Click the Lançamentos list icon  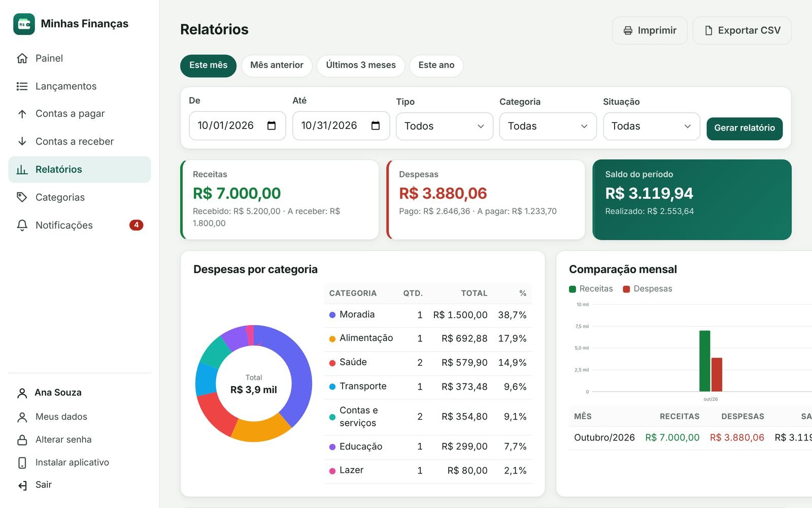(x=22, y=86)
